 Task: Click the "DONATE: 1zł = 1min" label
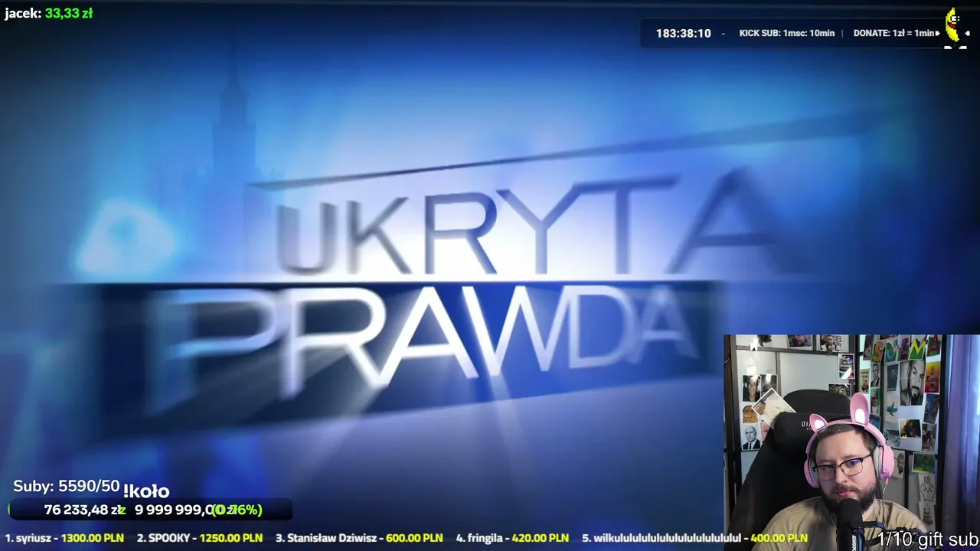coord(896,33)
